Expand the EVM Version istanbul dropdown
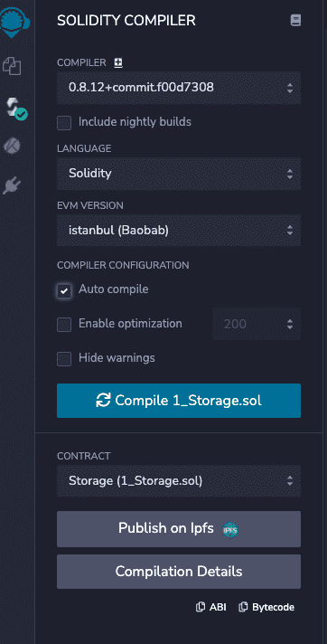Screen dimensions: 327x644 (x=179, y=231)
